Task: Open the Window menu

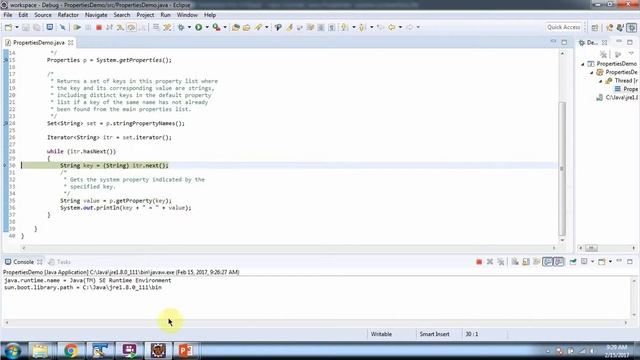Action: 187,15
